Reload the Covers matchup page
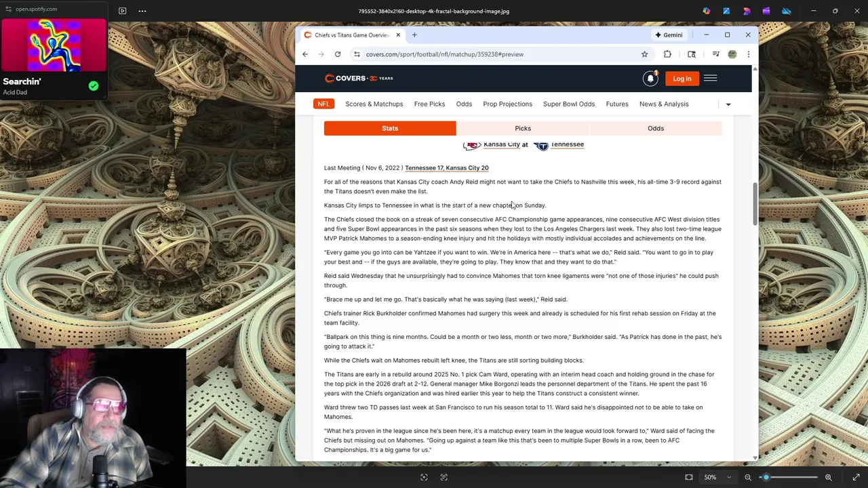The image size is (868, 488). 337,54
